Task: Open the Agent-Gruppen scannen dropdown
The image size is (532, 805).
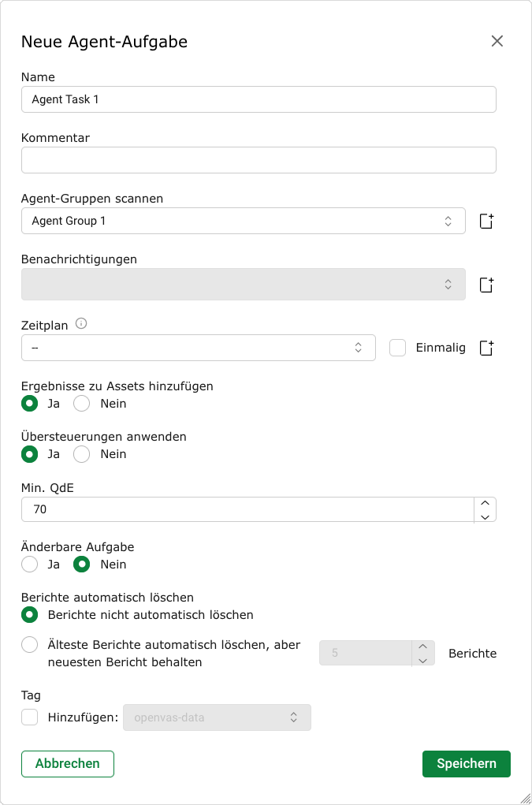Action: pos(243,222)
